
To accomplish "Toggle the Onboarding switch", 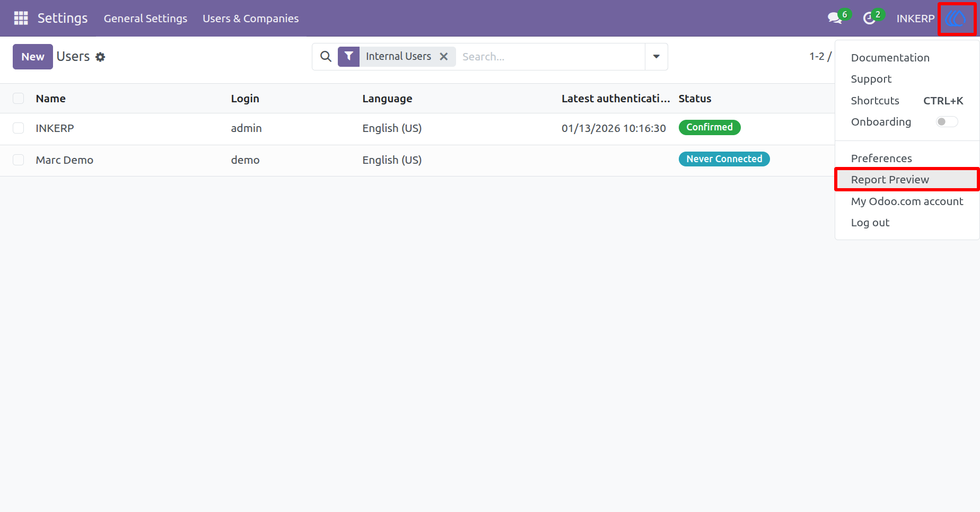I will coord(947,122).
